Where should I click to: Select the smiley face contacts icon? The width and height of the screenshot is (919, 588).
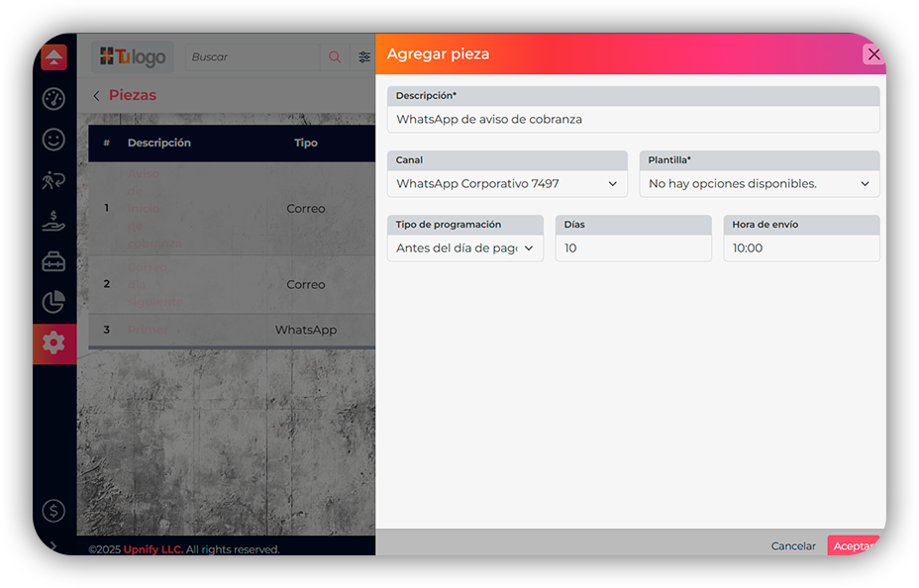point(53,140)
